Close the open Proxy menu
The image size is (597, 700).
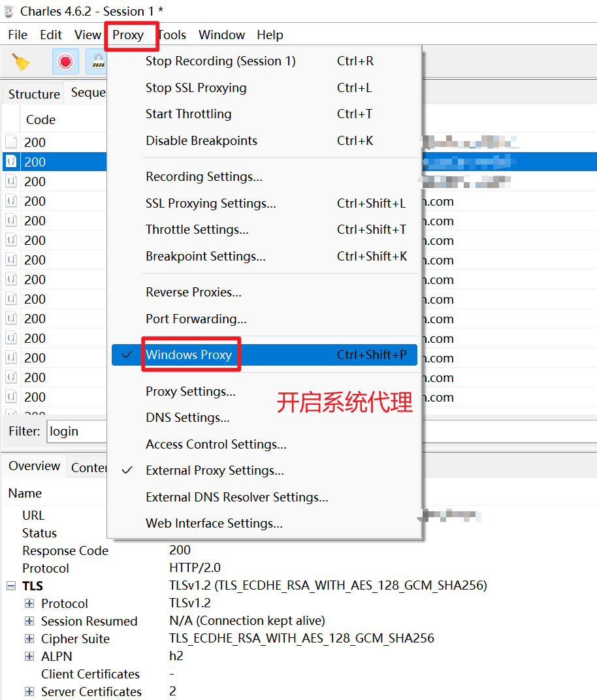tap(128, 35)
